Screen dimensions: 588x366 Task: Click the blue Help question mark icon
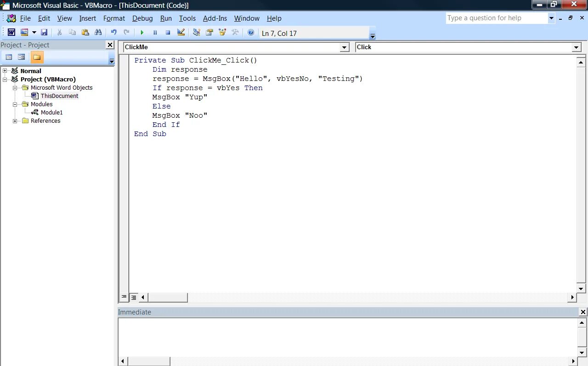coord(250,33)
